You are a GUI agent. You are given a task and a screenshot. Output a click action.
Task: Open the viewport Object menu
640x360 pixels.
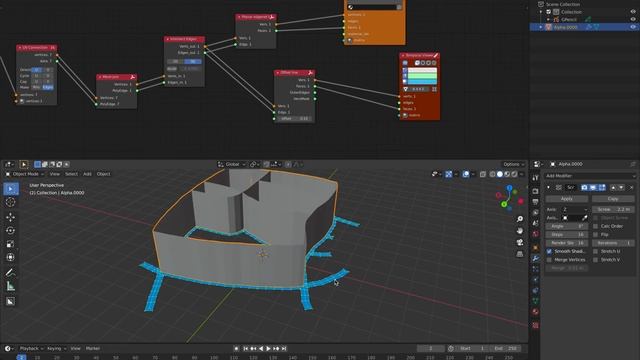[x=103, y=174]
